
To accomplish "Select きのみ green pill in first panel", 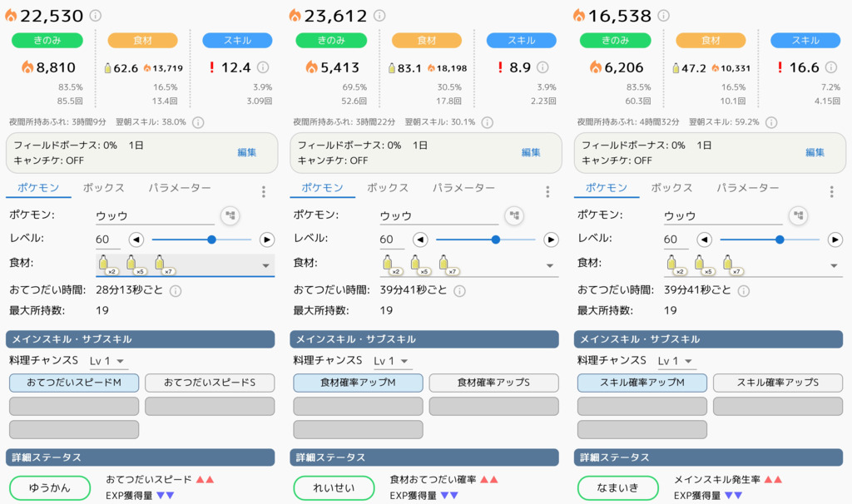I will point(47,40).
